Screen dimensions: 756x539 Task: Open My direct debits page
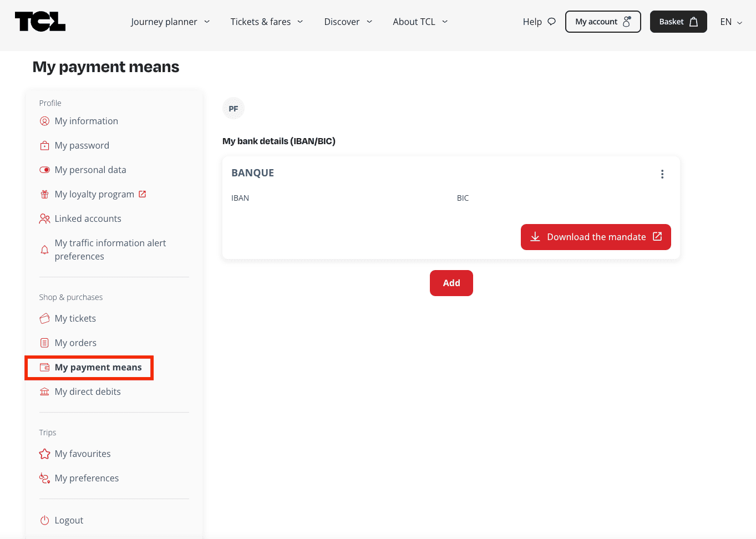[88, 391]
